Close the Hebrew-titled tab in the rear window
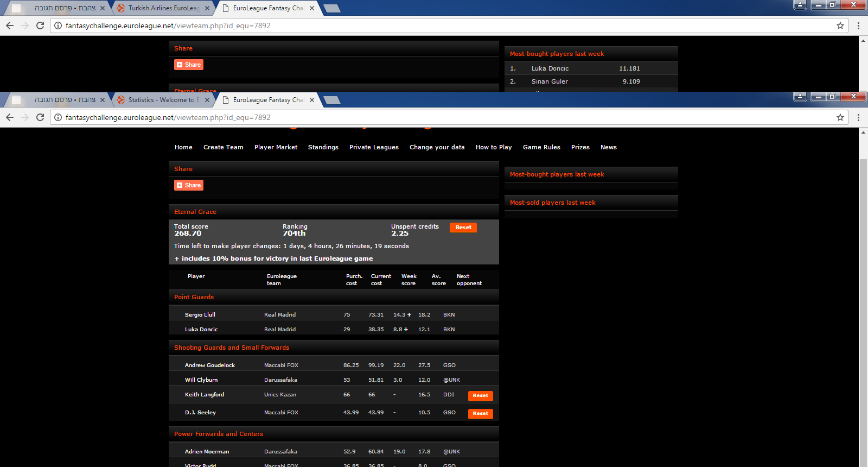This screenshot has width=868, height=467. [x=103, y=8]
